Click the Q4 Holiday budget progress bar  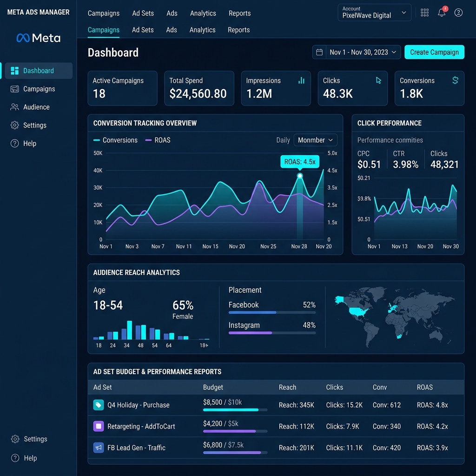tap(235, 410)
